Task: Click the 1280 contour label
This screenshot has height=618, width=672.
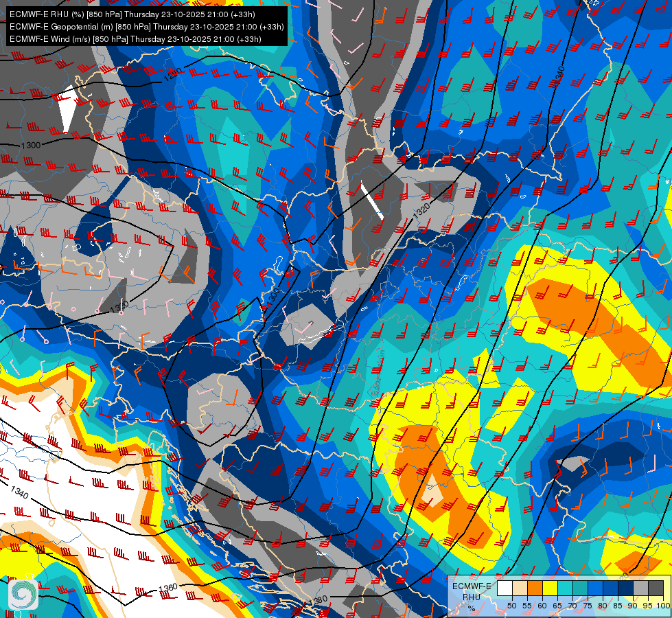Action: [173, 75]
